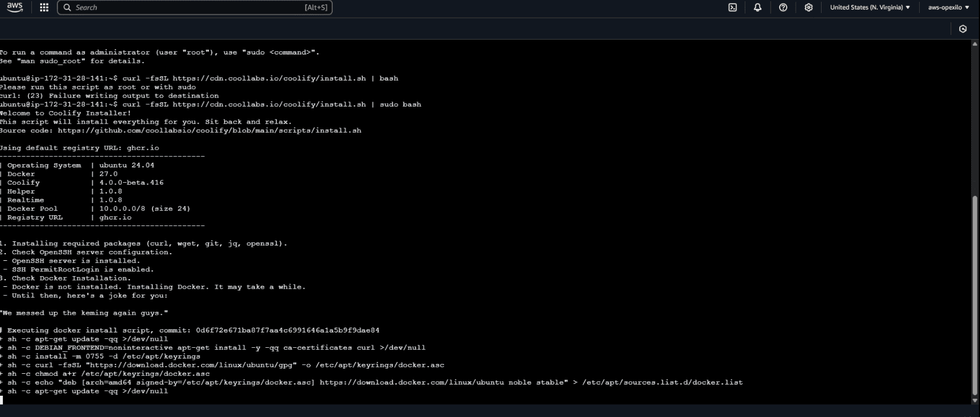The image size is (980, 417).
Task: Click the 'Registry URL' table row label
Action: (35, 218)
